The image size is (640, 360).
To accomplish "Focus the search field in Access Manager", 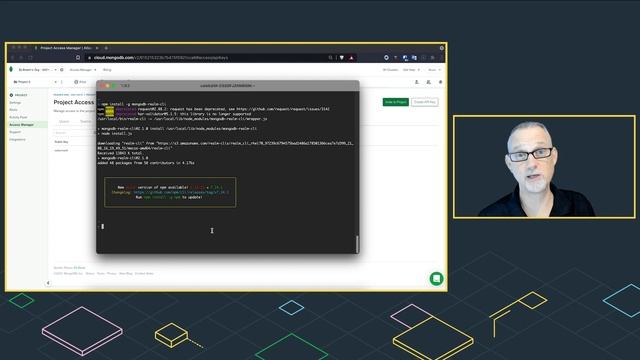I will pyautogui.click(x=74, y=133).
